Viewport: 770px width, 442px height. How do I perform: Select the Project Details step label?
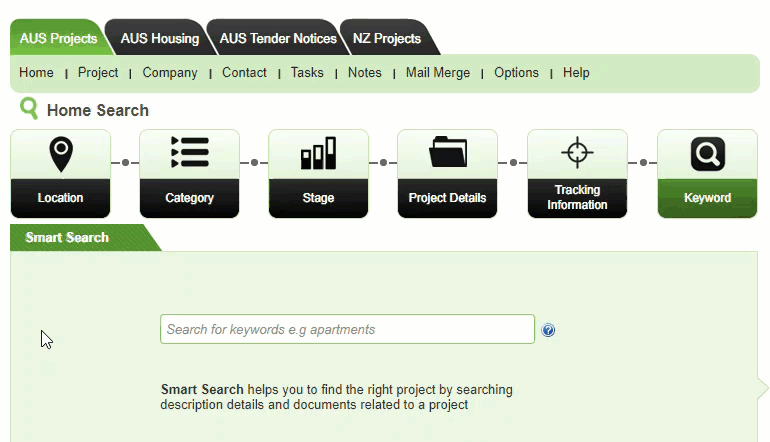click(447, 198)
